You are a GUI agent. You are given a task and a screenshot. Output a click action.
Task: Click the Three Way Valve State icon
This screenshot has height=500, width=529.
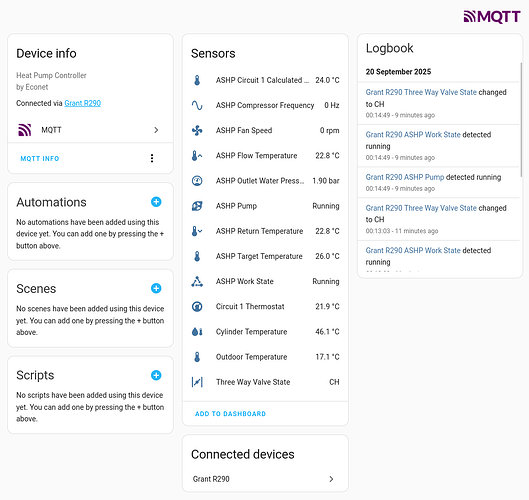197,382
